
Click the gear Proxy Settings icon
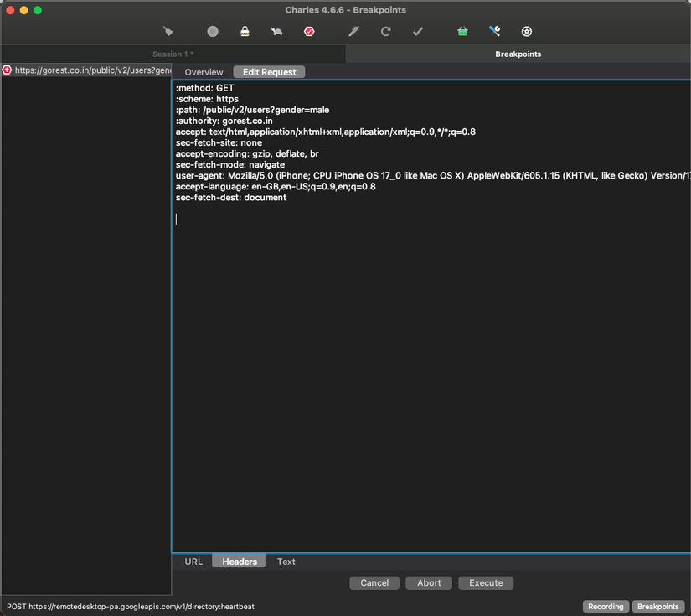point(526,31)
